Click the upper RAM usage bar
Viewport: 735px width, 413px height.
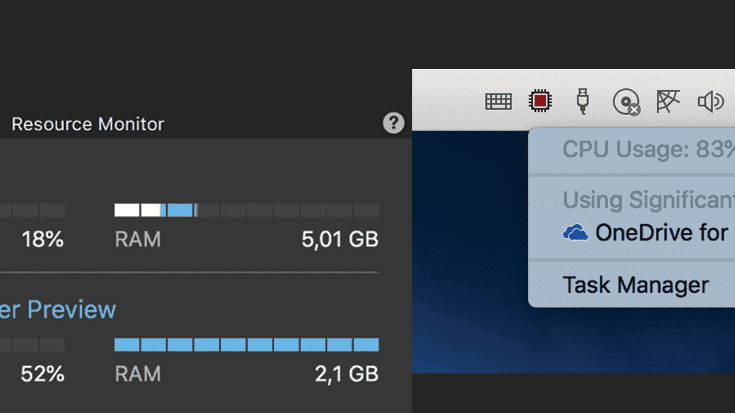pyautogui.click(x=246, y=210)
